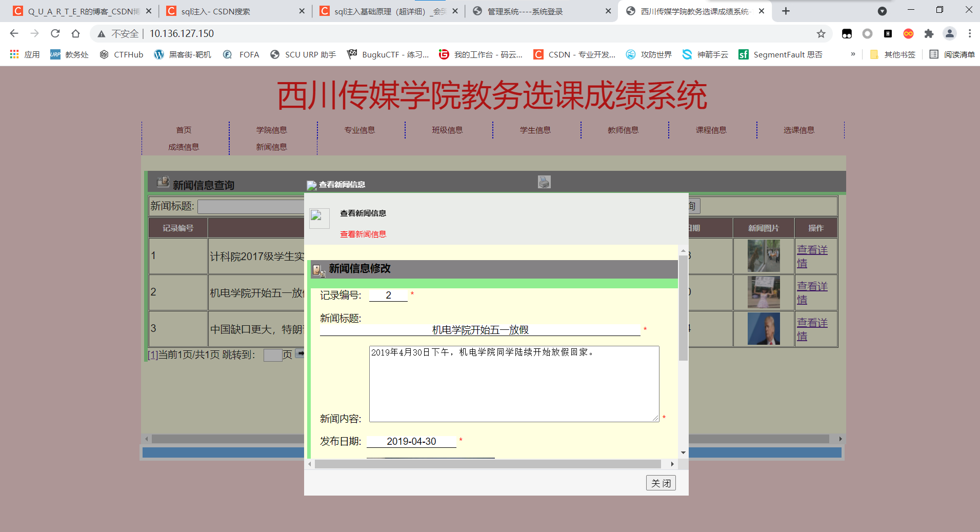
Task: Click the not-secure warning icon
Action: tap(102, 34)
